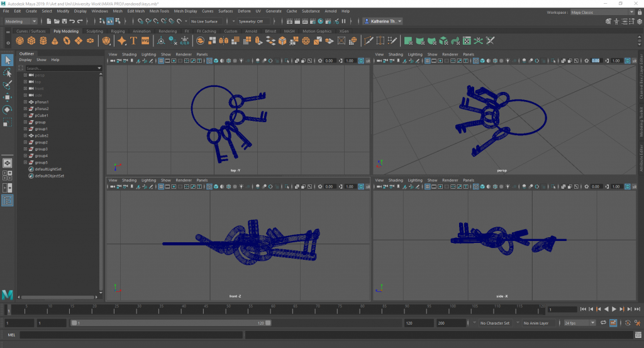This screenshot has width=644, height=348.
Task: Open the 24 fps frame rate dropdown
Action: pyautogui.click(x=579, y=323)
